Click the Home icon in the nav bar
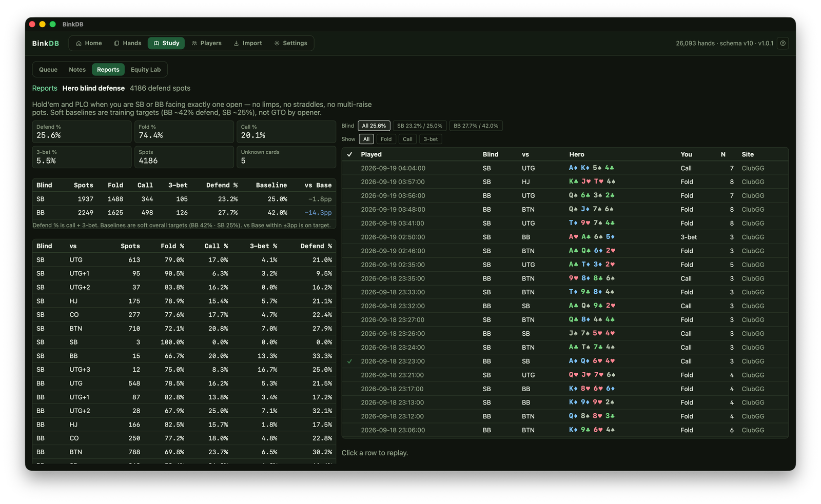 pos(79,44)
